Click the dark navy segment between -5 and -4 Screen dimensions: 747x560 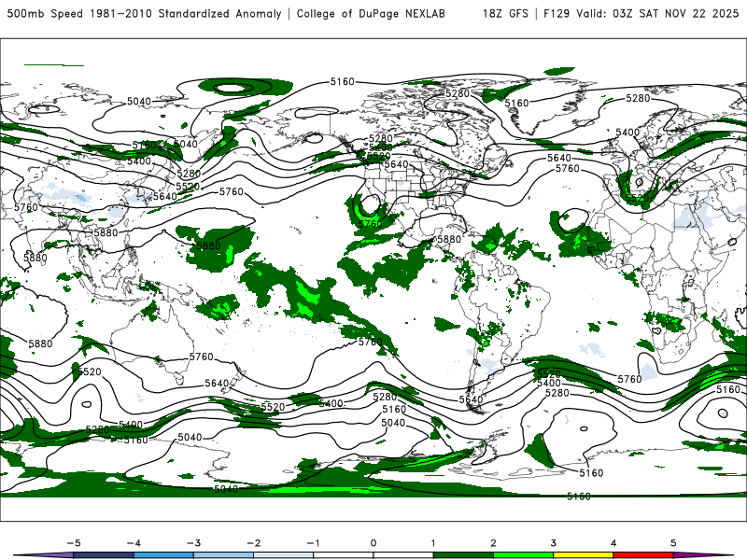[x=104, y=555]
